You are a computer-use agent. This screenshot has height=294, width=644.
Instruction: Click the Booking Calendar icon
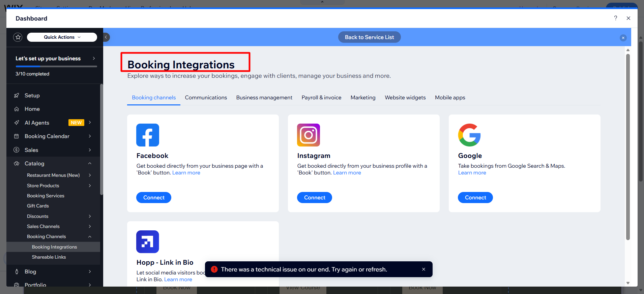tap(17, 136)
